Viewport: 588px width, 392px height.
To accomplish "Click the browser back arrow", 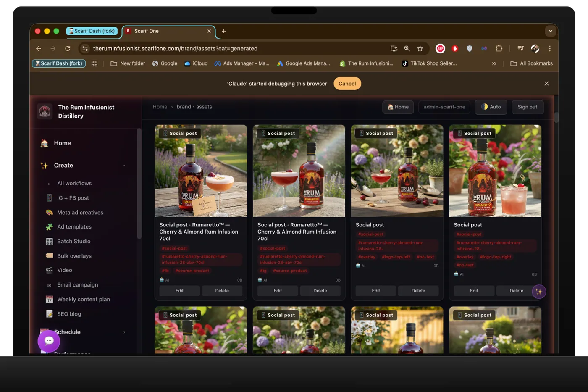I will point(39,48).
